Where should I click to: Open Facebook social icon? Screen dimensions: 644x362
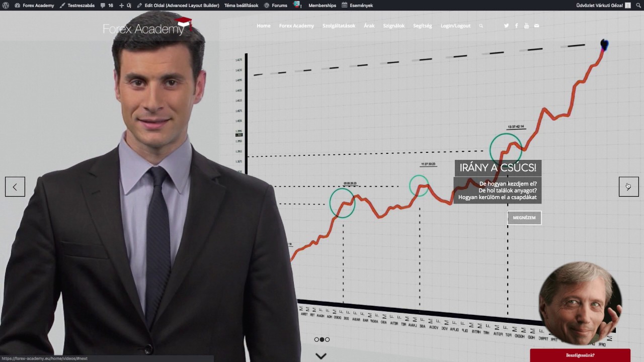click(516, 26)
